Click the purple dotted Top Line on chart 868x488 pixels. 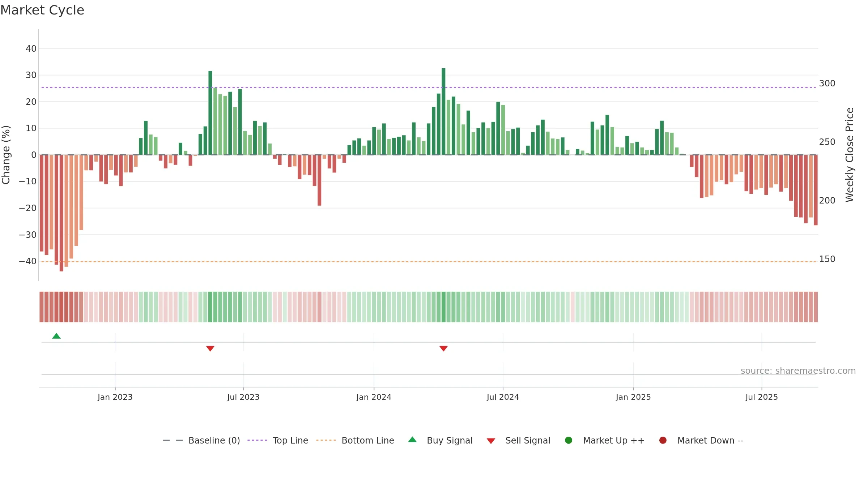point(429,87)
